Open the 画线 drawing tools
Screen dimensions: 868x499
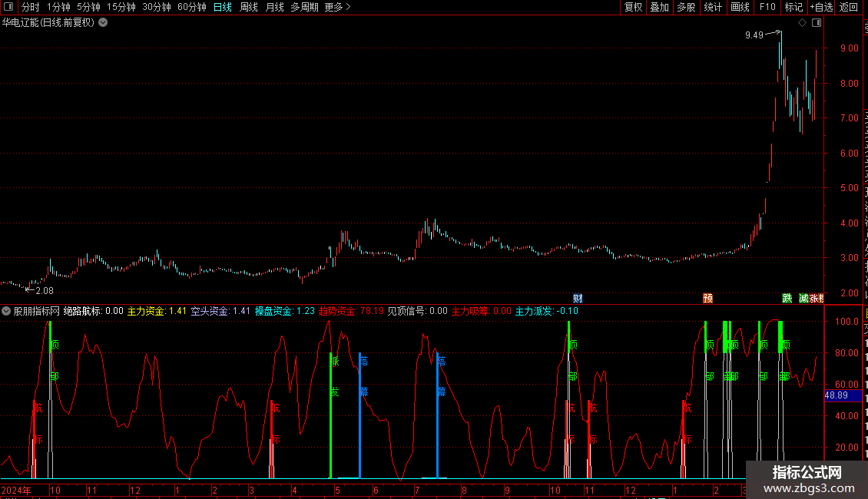[x=740, y=7]
